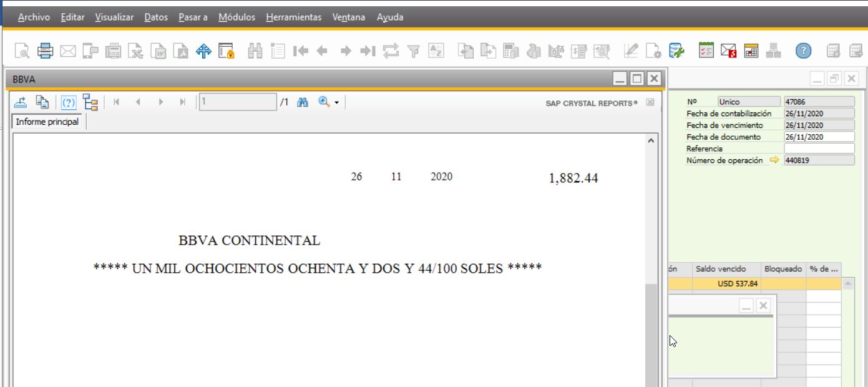Click the Fecha de contabilización date field
The width and height of the screenshot is (868, 387).
(819, 113)
